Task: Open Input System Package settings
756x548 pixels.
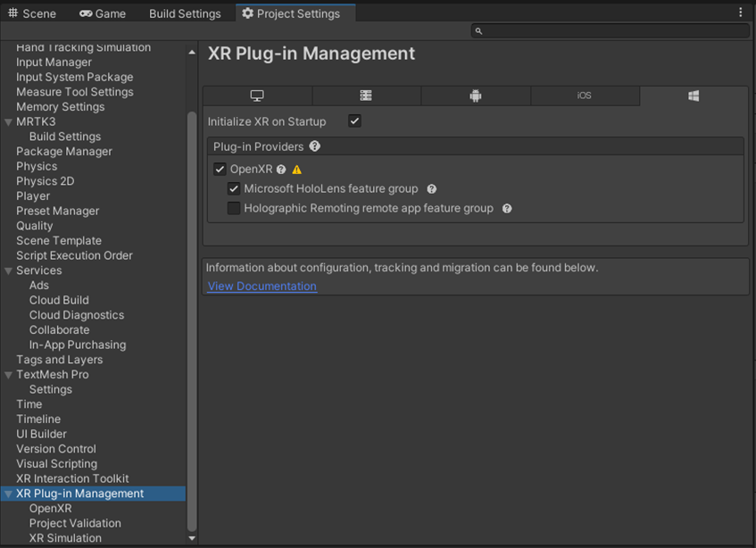Action: (x=75, y=77)
